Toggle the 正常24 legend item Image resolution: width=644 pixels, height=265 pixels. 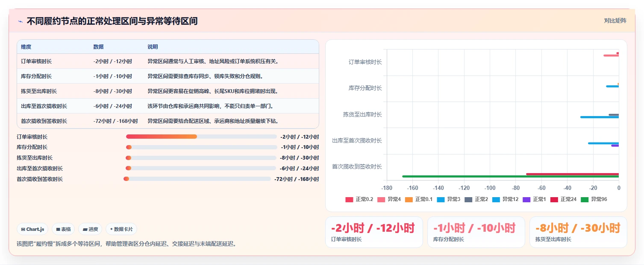pos(563,199)
